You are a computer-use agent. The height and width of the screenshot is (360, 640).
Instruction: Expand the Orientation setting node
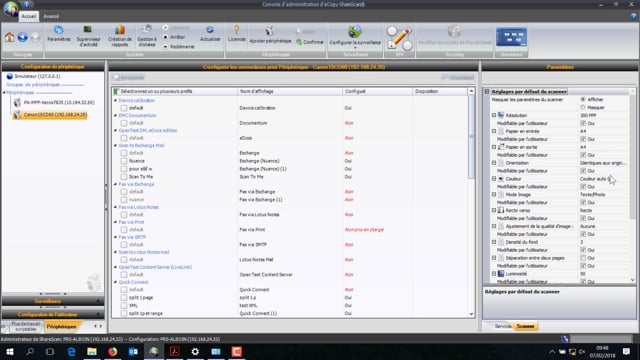coord(494,163)
